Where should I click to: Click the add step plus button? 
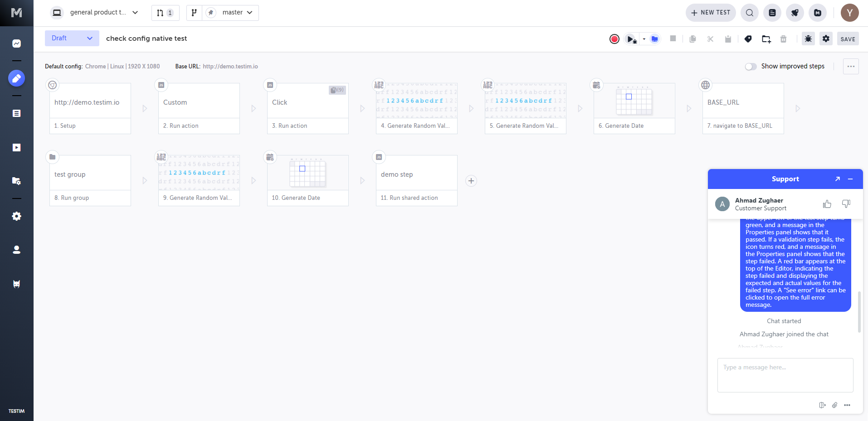click(471, 181)
